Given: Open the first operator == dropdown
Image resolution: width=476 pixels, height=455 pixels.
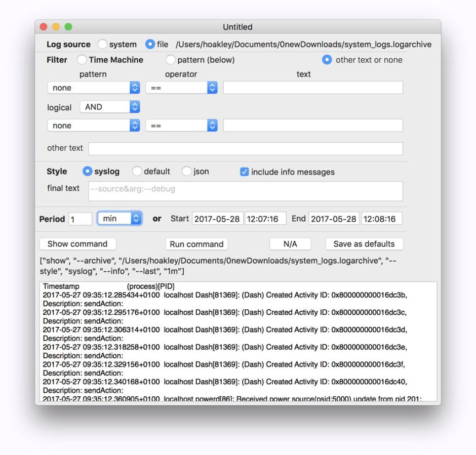Looking at the screenshot, I should 181,88.
